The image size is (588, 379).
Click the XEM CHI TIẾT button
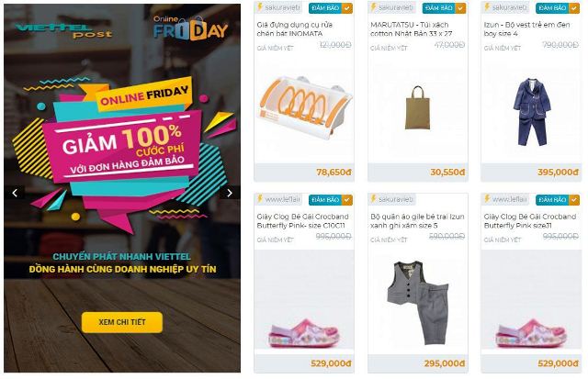[x=122, y=322]
